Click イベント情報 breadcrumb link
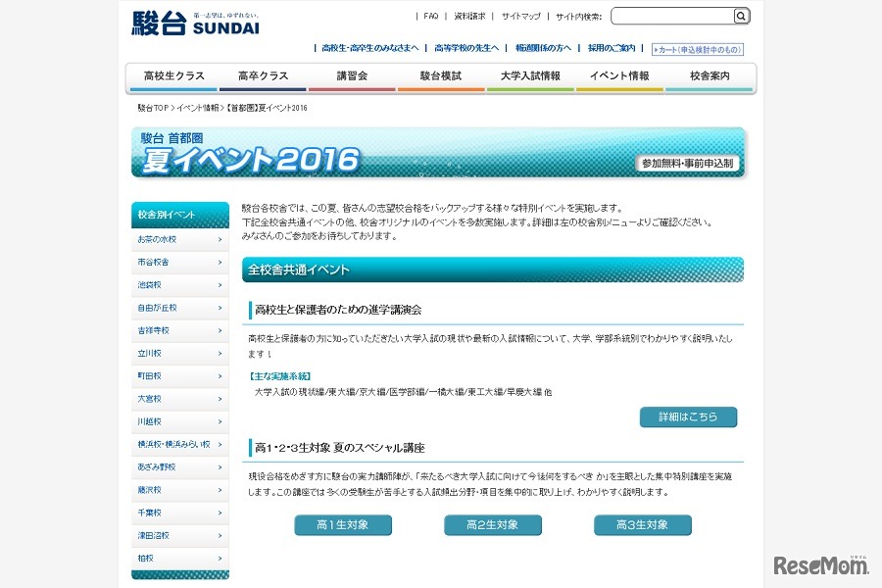This screenshot has width=882, height=588. (197, 108)
